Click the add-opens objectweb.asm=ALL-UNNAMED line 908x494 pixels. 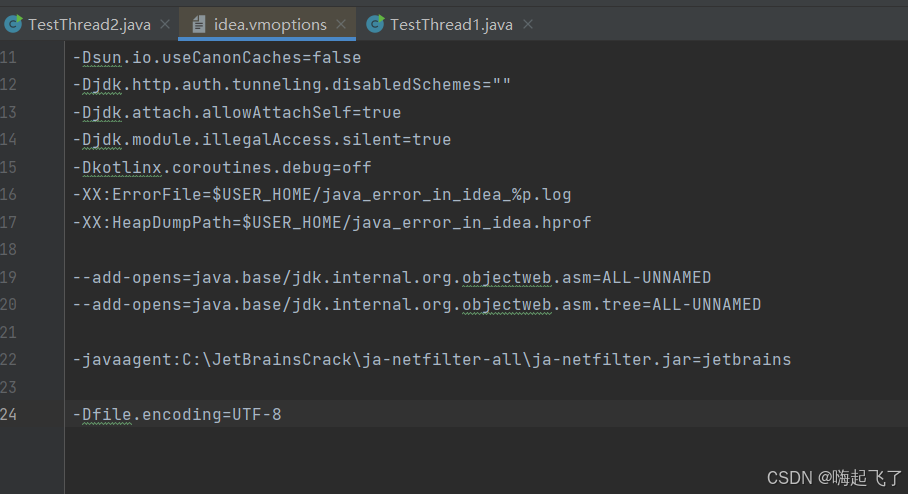pos(391,277)
